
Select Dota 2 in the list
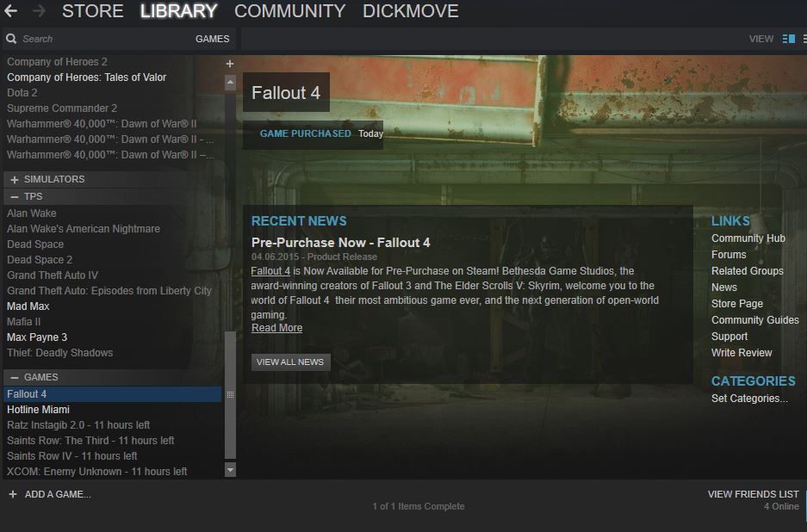(22, 93)
